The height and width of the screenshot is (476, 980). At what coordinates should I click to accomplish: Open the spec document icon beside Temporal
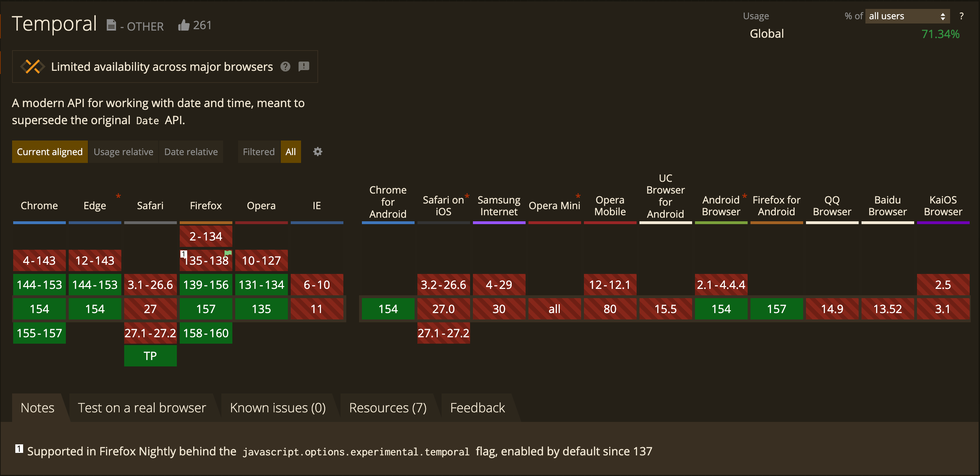tap(111, 25)
